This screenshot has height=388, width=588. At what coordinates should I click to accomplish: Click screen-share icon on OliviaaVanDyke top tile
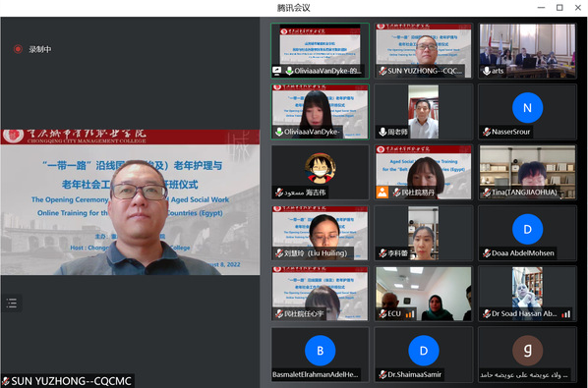[x=276, y=71]
